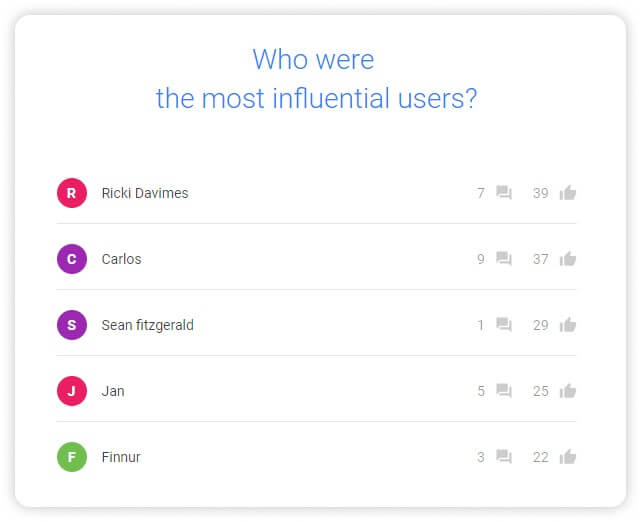Click Jan's pink avatar icon
This screenshot has height=522, width=641.
tap(71, 391)
